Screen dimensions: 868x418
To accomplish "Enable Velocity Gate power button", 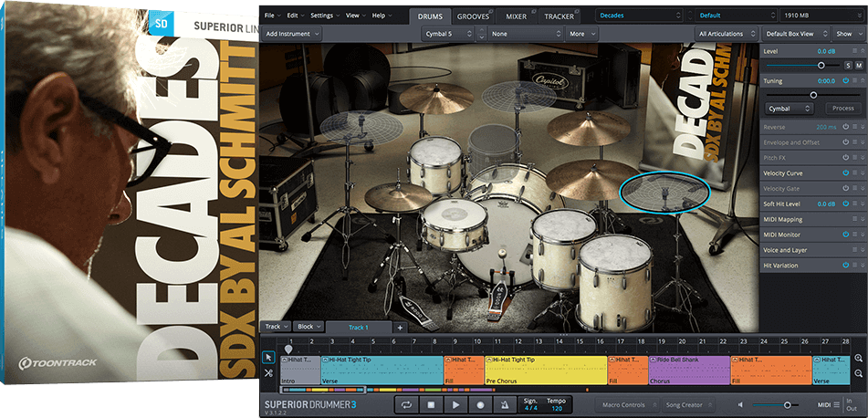I will tap(846, 189).
